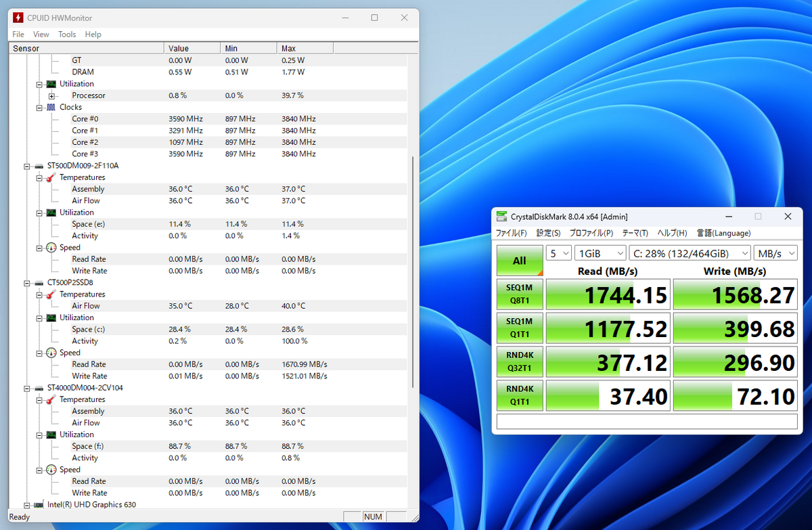812x530 pixels.
Task: Click Temperatures thermometer icon under CT500P2SSD8
Action: pos(51,294)
